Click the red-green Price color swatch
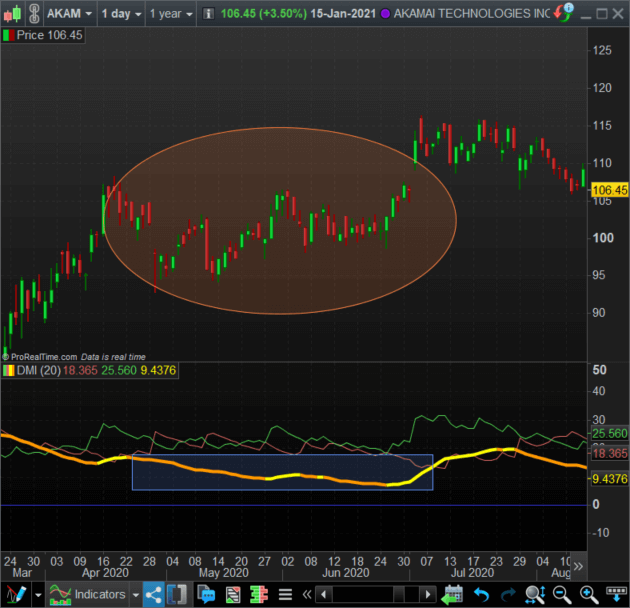630x608 pixels. [8, 35]
